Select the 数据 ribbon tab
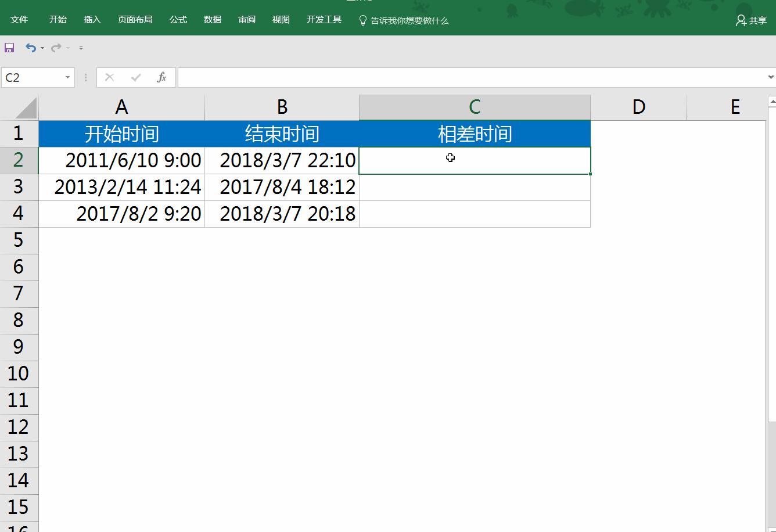Image resolution: width=776 pixels, height=532 pixels. point(212,19)
